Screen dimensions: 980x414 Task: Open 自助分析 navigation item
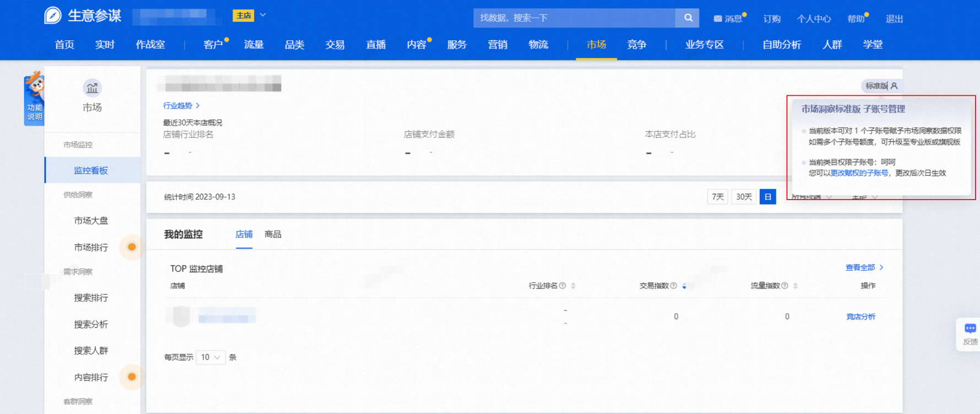[x=782, y=45]
